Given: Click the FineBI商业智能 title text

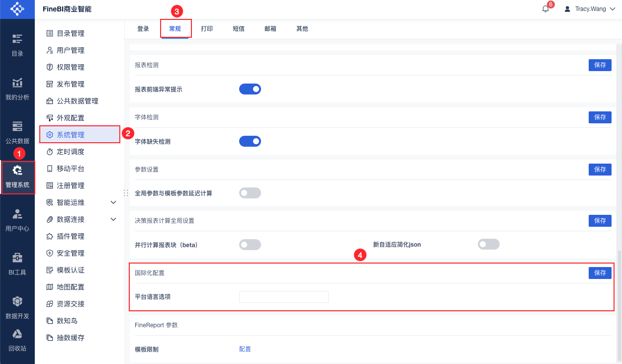Looking at the screenshot, I should click(x=67, y=9).
